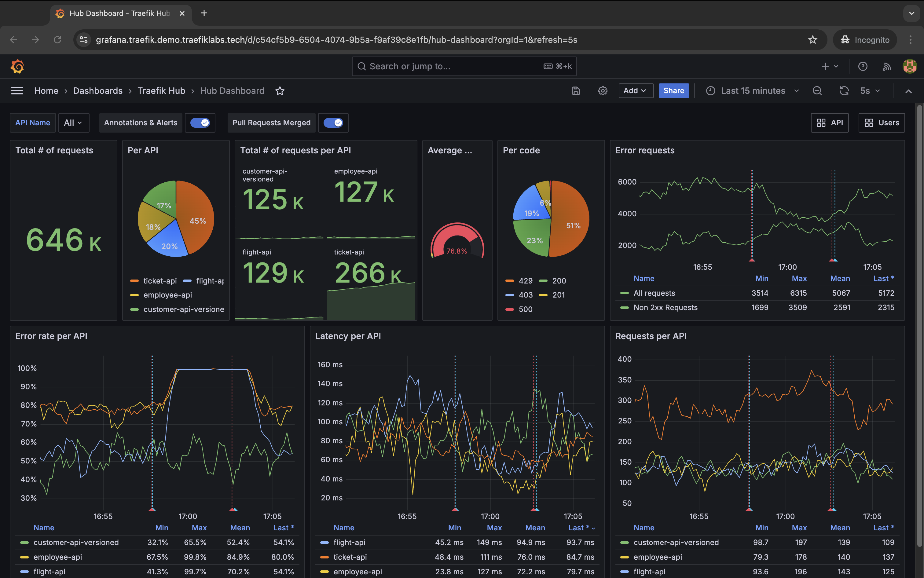Open Total # of requests per API title

(x=295, y=150)
